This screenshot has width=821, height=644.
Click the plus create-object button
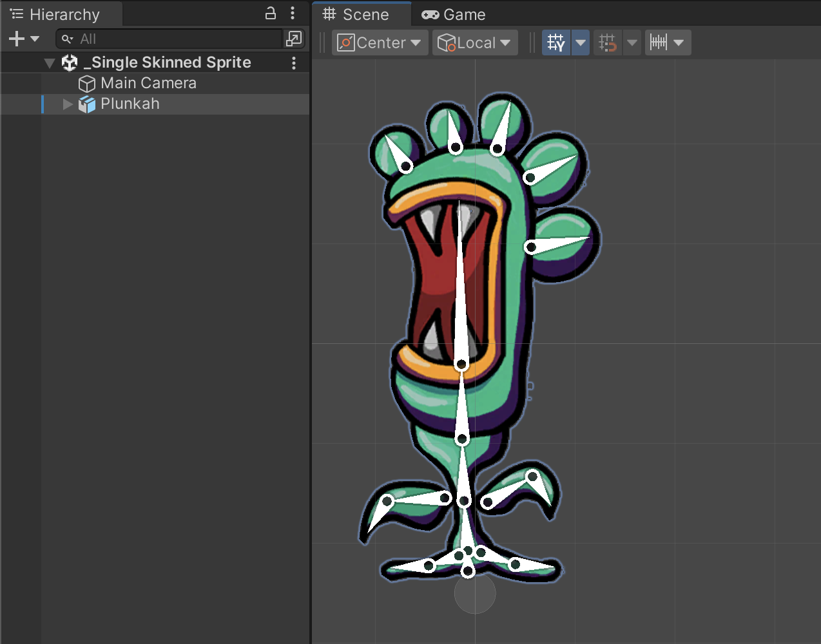pos(17,39)
